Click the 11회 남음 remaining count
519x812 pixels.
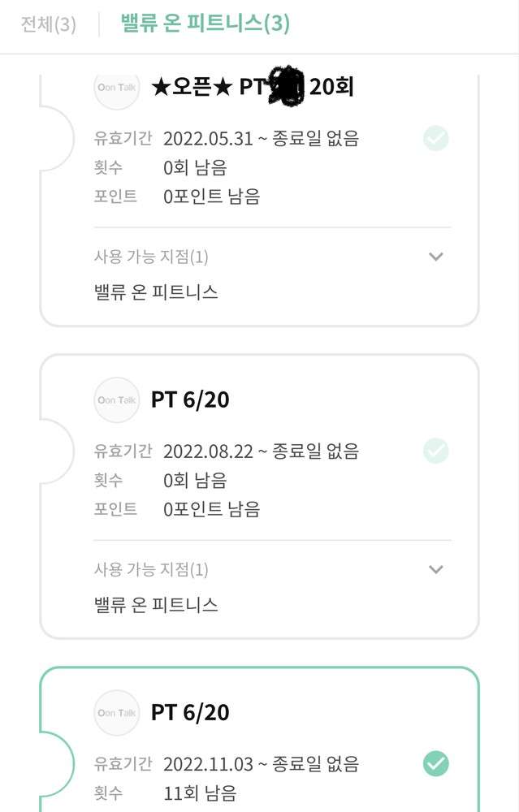[201, 793]
